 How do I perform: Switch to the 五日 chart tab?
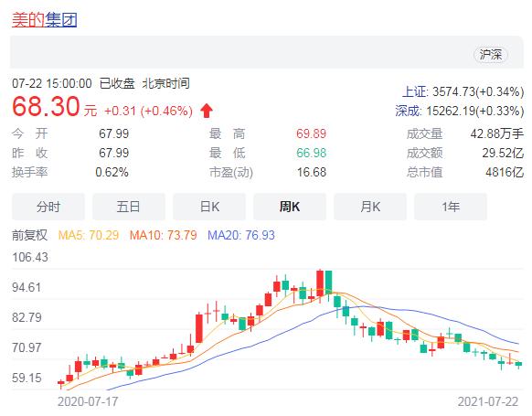click(129, 207)
